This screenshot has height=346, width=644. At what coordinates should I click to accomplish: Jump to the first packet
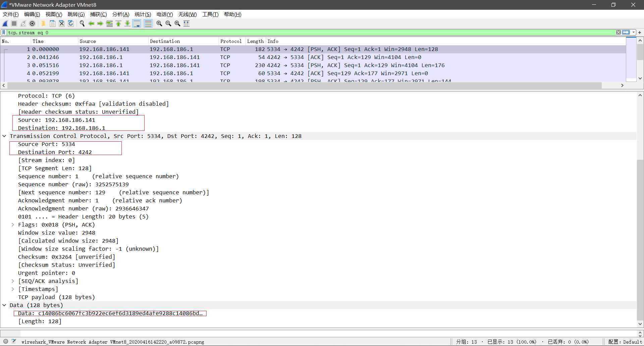pos(118,23)
